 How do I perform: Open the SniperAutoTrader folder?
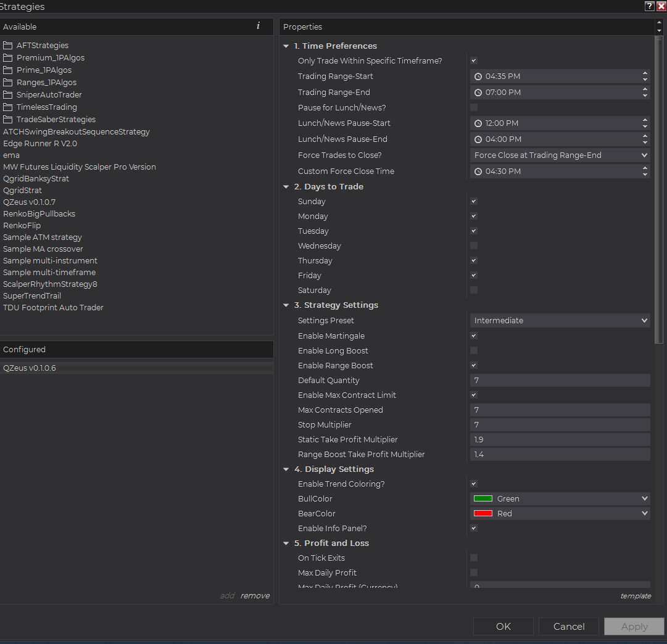click(x=49, y=95)
